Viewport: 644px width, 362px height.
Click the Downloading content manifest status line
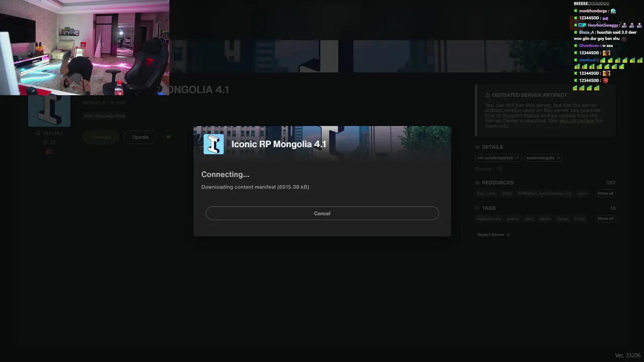(x=255, y=187)
